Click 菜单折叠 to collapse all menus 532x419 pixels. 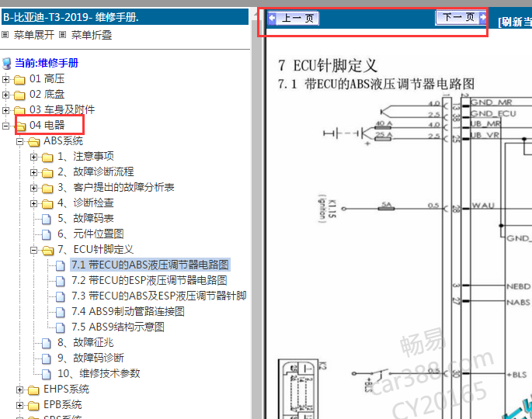(92, 35)
